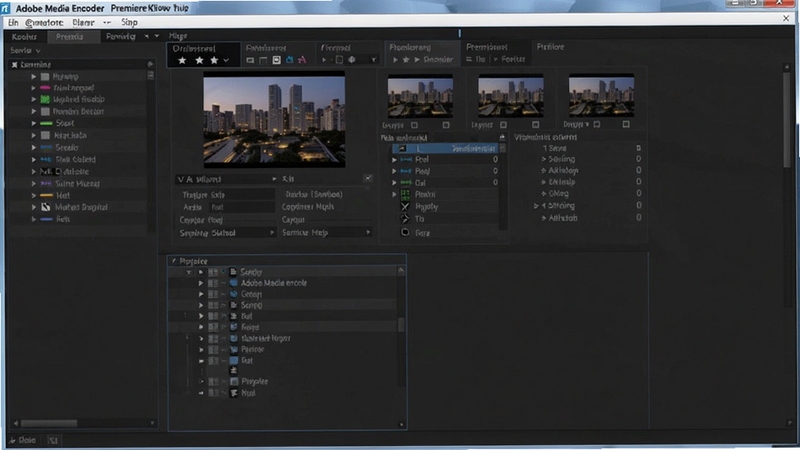
Task: Open the tab overflow dropdown arrow
Action: 157,36
